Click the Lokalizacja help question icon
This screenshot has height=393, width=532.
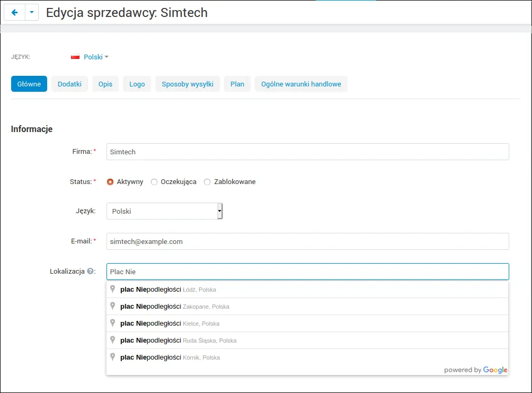coord(90,271)
